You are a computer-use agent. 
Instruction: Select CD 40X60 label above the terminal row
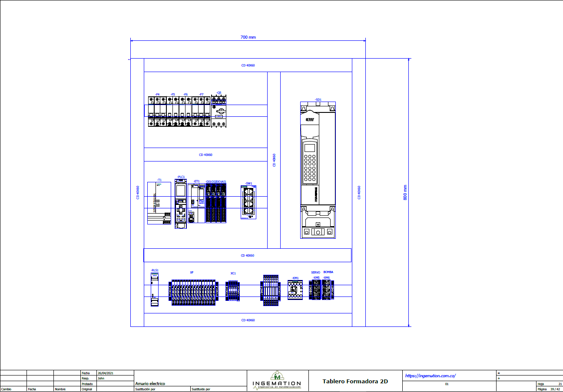click(x=248, y=256)
